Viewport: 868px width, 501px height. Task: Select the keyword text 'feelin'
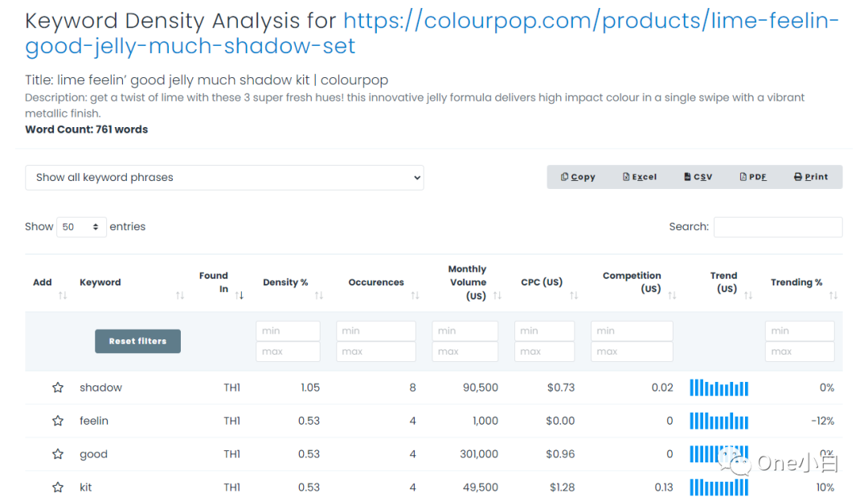click(x=94, y=421)
